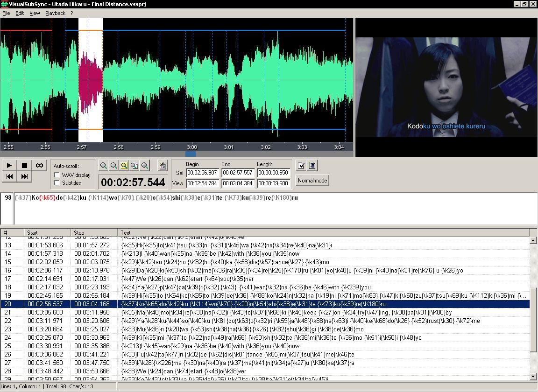The image size is (538, 392).
Task: Enable WAV display auto-scroll checkbox
Action: click(57, 175)
